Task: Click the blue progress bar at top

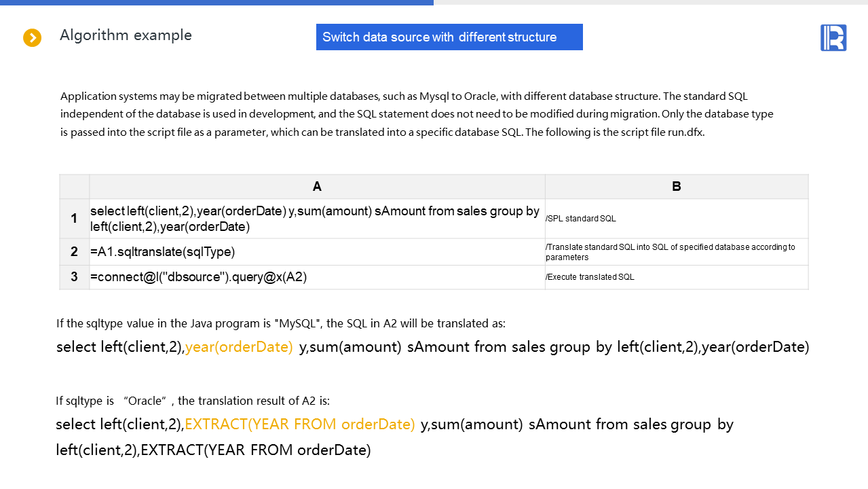Action: [x=216, y=3]
